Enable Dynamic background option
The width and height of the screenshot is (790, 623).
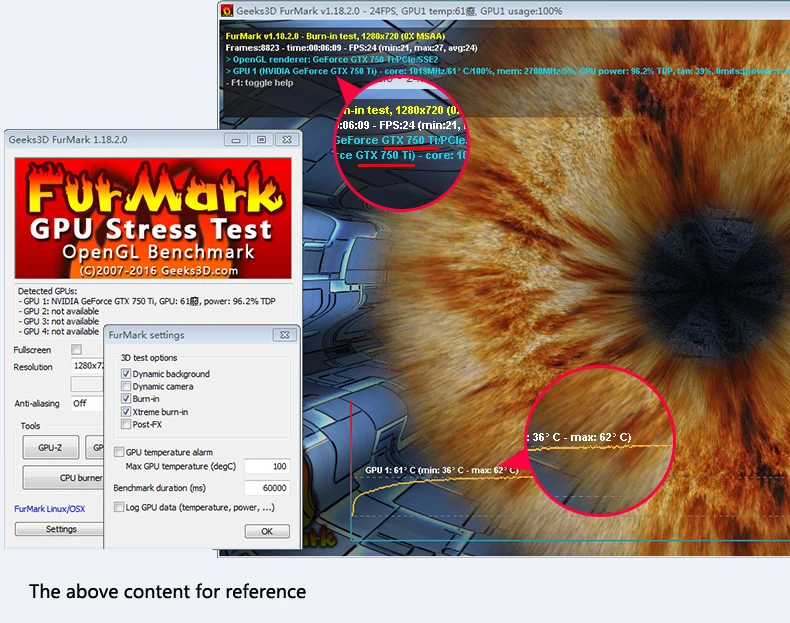tap(126, 374)
